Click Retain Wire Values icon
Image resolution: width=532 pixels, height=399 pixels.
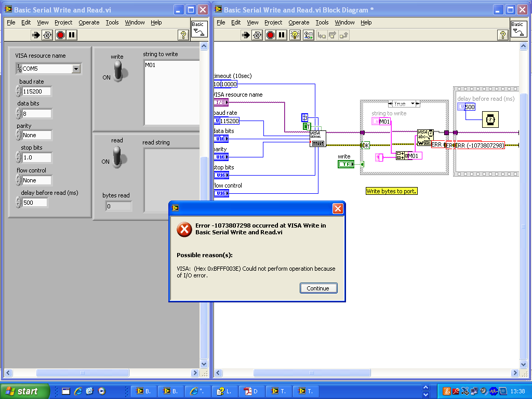309,35
